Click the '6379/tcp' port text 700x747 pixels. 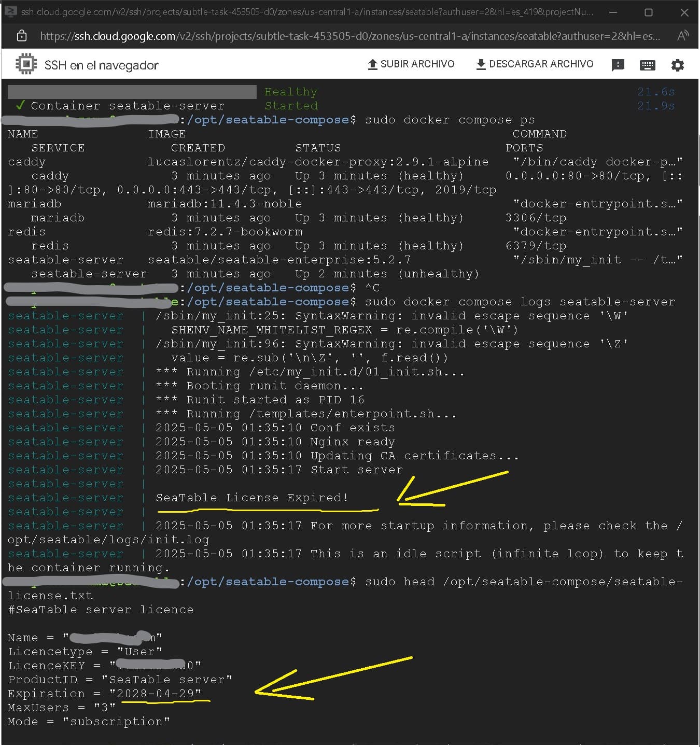tap(536, 246)
